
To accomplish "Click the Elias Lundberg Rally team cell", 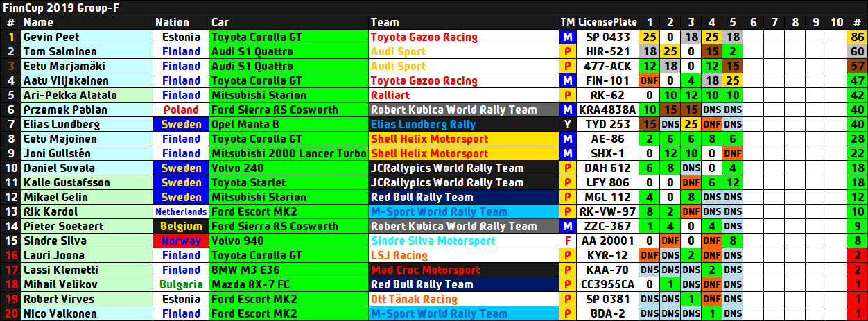I will pos(464,124).
